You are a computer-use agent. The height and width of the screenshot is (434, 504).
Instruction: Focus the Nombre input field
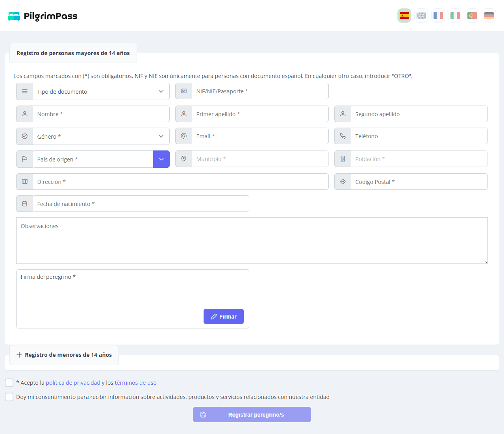click(x=101, y=114)
